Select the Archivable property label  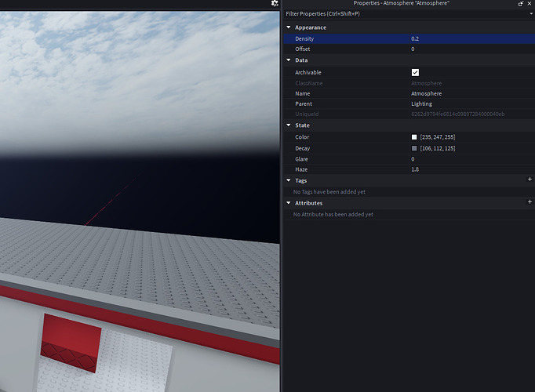point(308,72)
